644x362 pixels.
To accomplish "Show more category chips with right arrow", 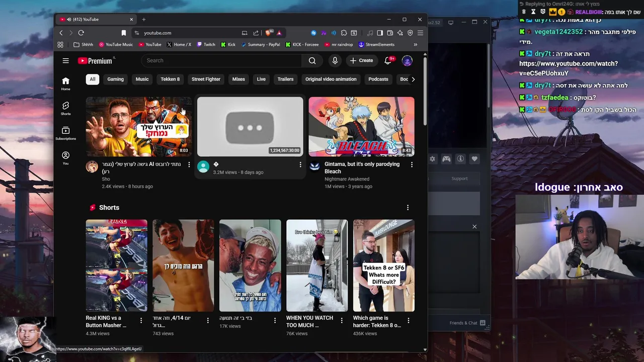I will click(x=413, y=79).
